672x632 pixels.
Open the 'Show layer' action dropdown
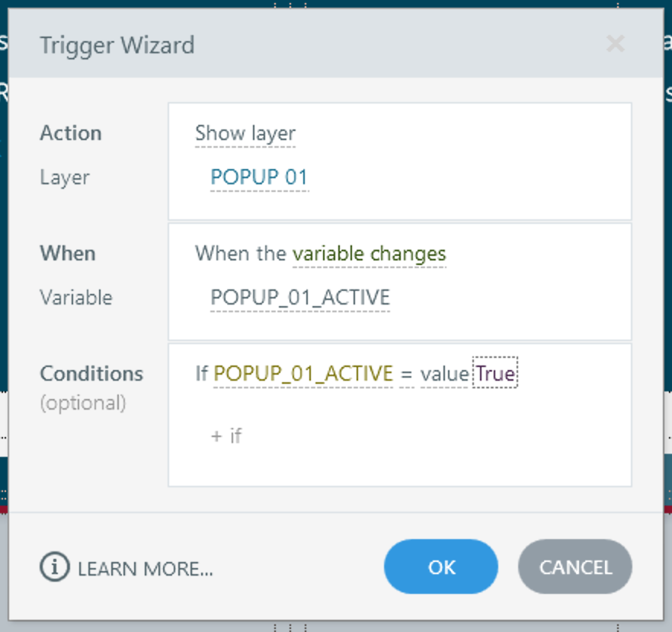245,133
